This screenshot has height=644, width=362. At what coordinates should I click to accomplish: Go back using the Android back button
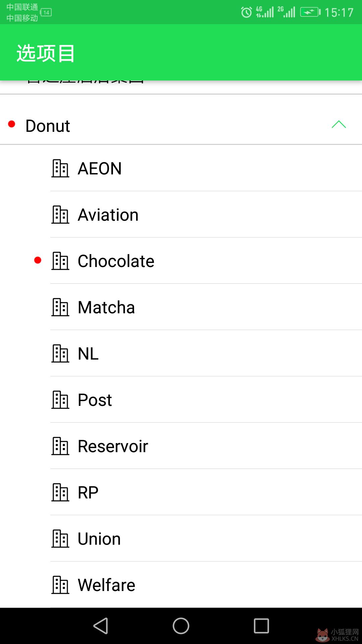tap(101, 626)
